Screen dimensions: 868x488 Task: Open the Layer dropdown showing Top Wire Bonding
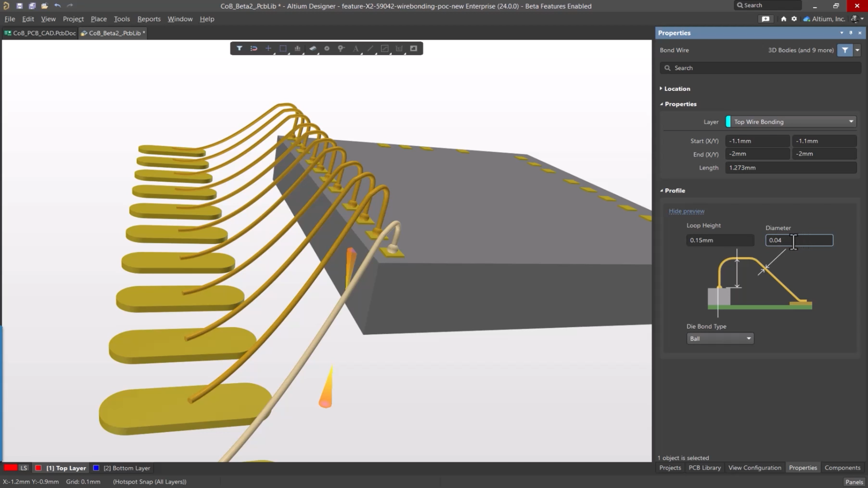791,122
